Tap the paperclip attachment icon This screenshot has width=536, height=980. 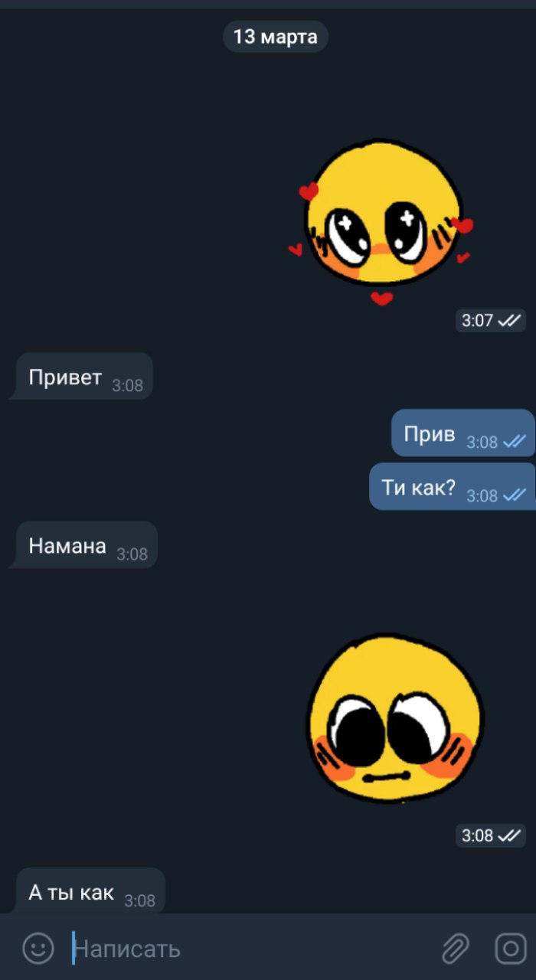pyautogui.click(x=456, y=949)
